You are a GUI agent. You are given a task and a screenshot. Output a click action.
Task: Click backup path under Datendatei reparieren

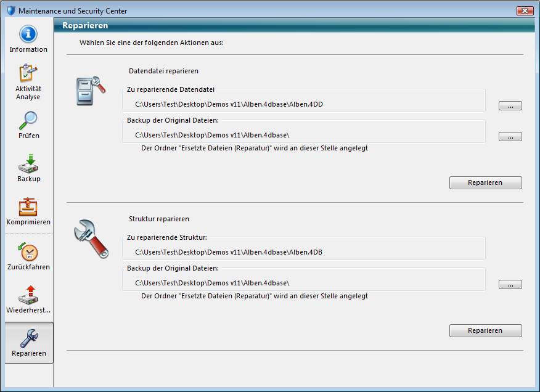(212, 135)
